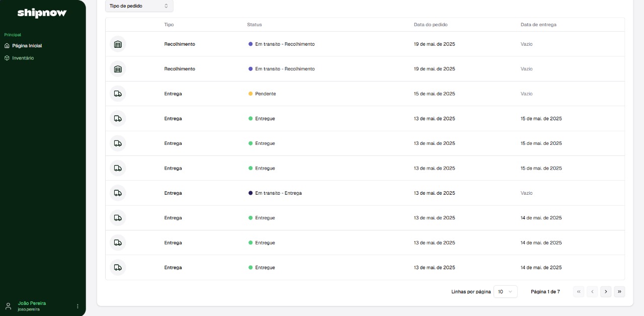Click the João Pereira user name
Screen dimensions: 644x316
pos(32,303)
